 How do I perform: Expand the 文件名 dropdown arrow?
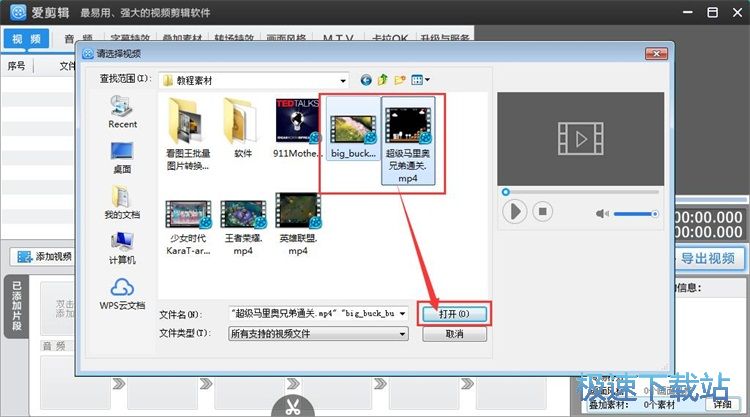pos(403,314)
